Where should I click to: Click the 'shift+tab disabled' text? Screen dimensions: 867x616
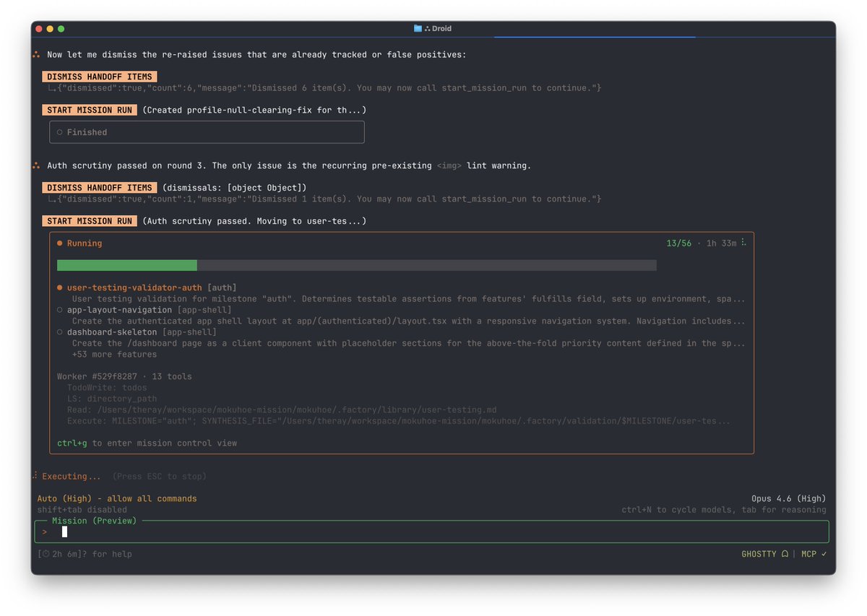(82, 510)
